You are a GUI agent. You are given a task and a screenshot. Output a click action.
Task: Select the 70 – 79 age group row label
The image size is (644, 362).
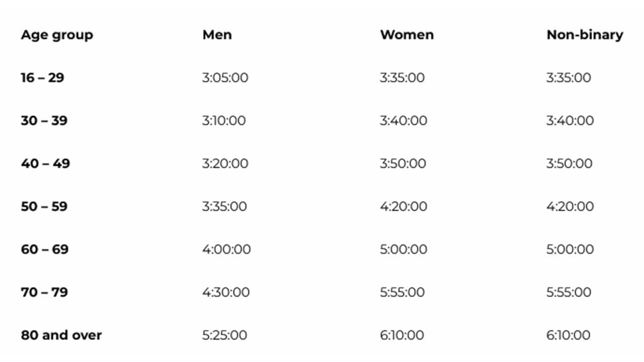(x=44, y=292)
